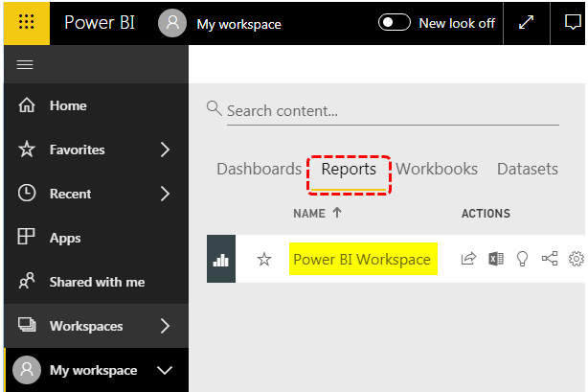Toggle the New look switch
This screenshot has width=588, height=392.
point(395,23)
